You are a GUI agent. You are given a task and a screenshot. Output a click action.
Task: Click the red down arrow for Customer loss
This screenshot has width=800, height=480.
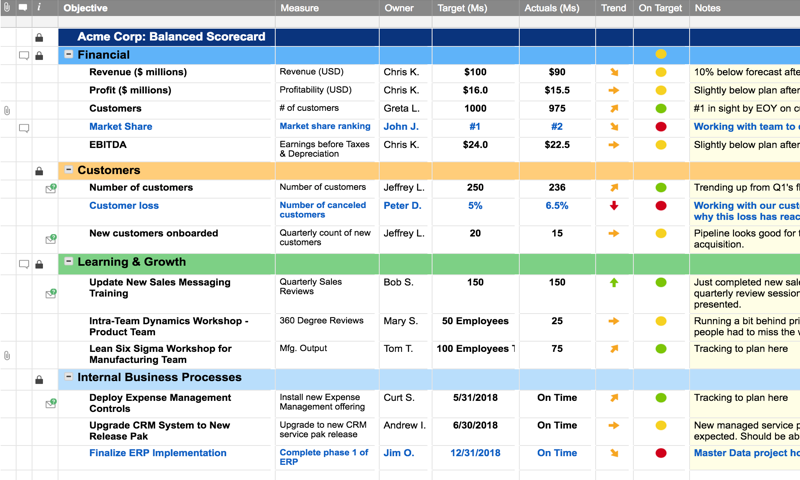(614, 206)
